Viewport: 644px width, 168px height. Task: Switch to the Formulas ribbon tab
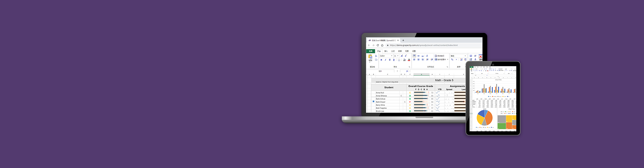click(393, 51)
